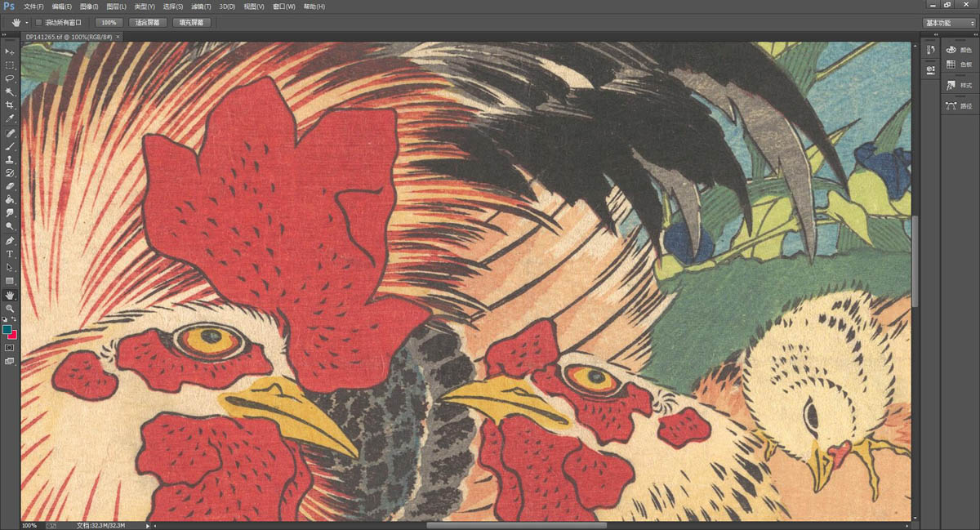Open the 基本功能 workspace dropdown
This screenshot has height=530, width=980.
click(x=949, y=22)
